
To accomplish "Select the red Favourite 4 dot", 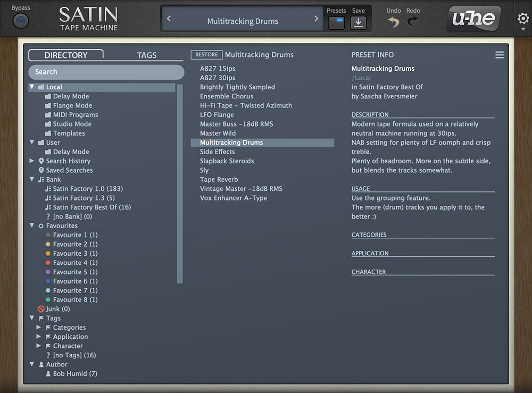I will 48,263.
